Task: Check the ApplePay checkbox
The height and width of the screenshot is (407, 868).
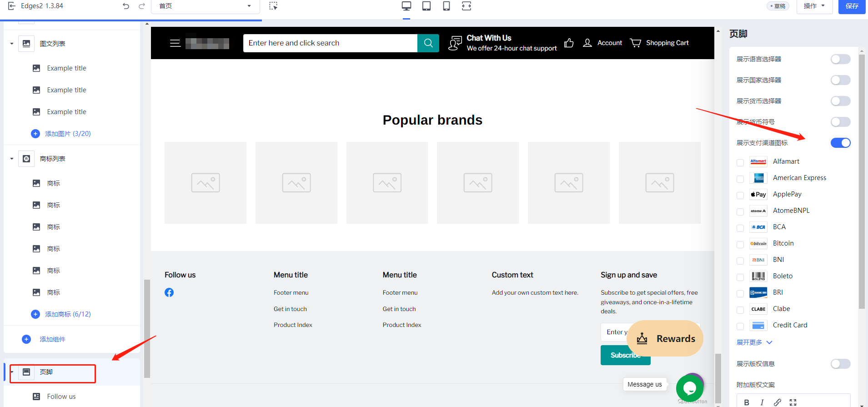Action: 740,195
